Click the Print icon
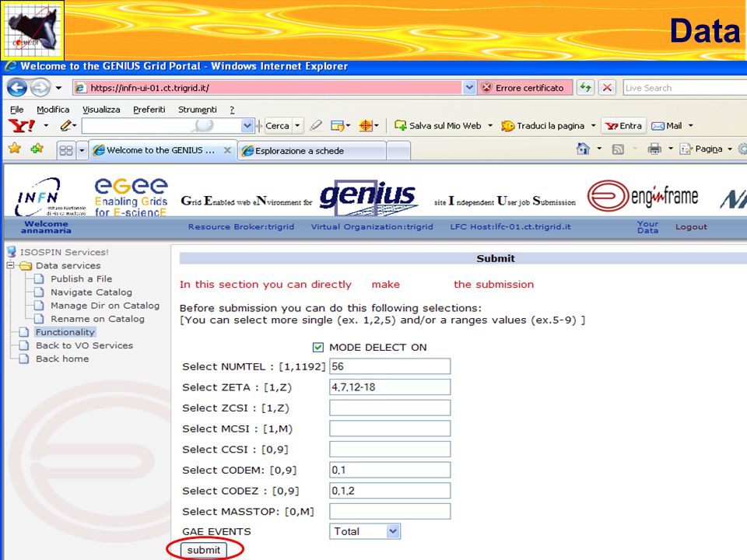This screenshot has height=560, width=747. pyautogui.click(x=654, y=149)
